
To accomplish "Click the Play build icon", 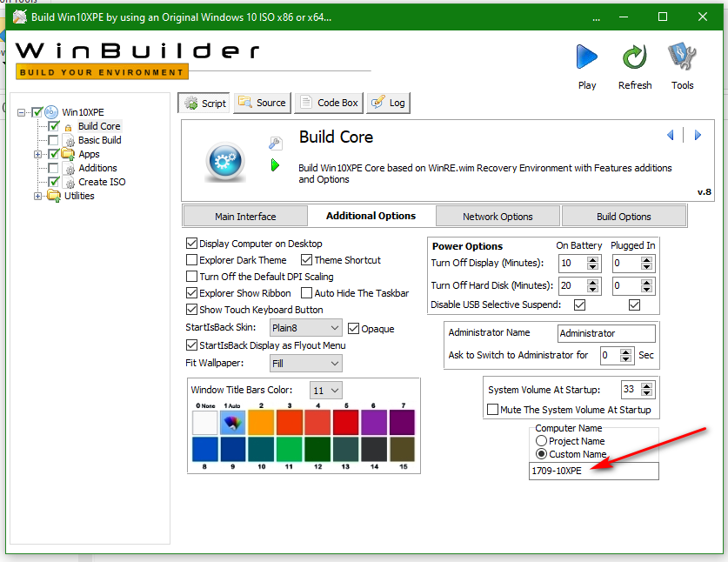I will [x=587, y=57].
